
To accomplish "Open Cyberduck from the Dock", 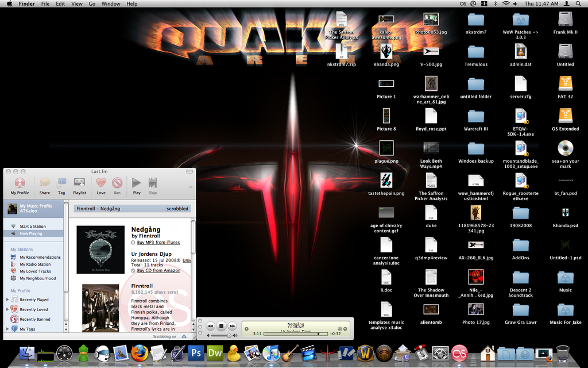I will pyautogui.click(x=234, y=353).
